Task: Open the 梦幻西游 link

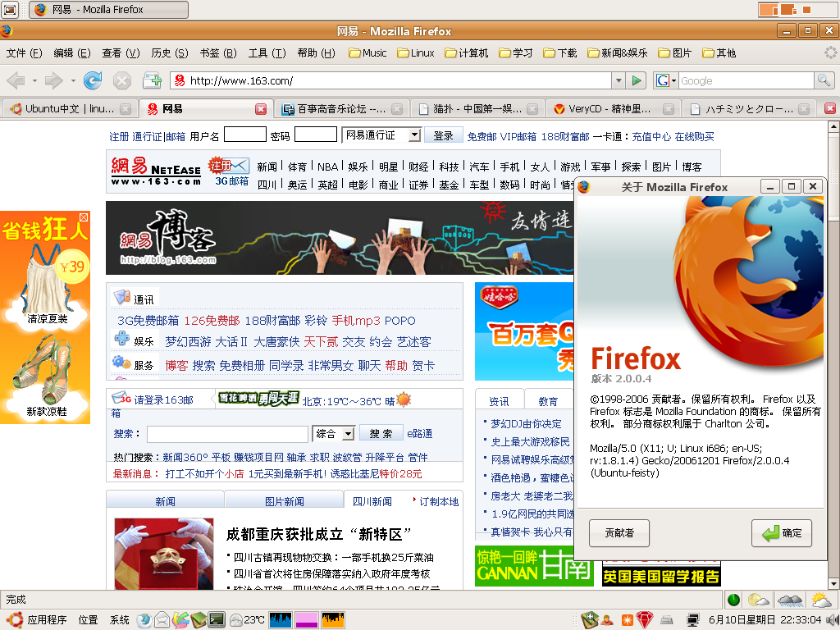Action: pyautogui.click(x=188, y=342)
